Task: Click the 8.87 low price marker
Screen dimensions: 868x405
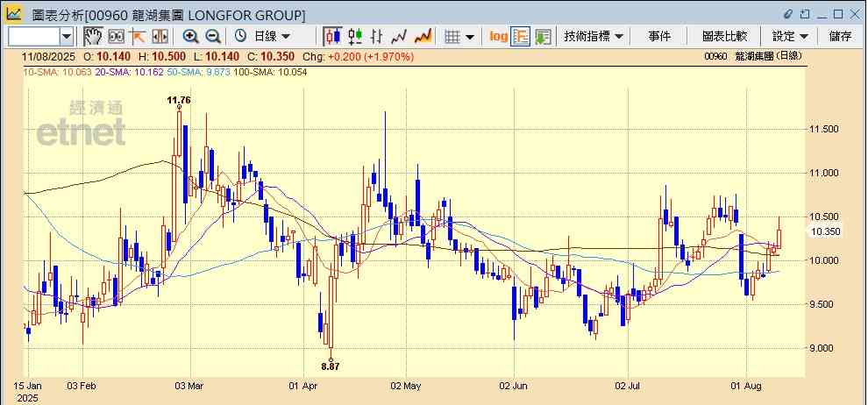Action: pyautogui.click(x=330, y=366)
